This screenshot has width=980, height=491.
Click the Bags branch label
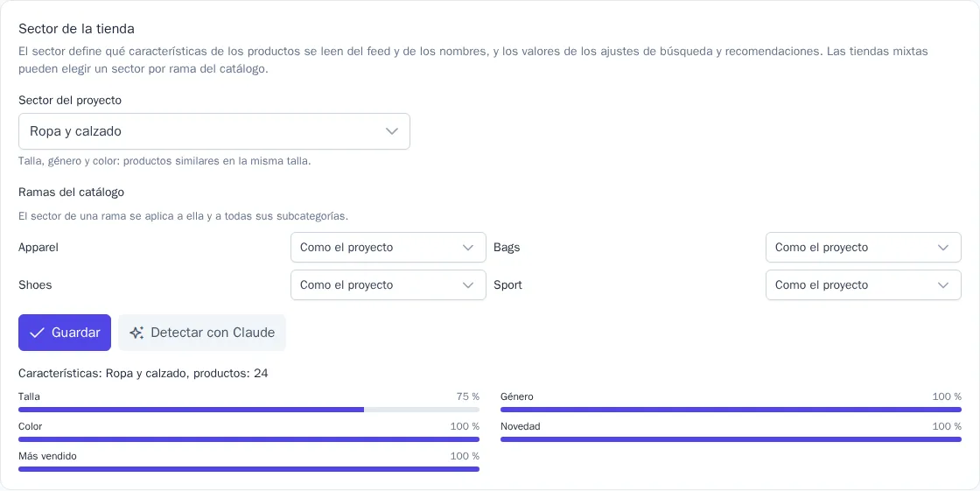(507, 247)
